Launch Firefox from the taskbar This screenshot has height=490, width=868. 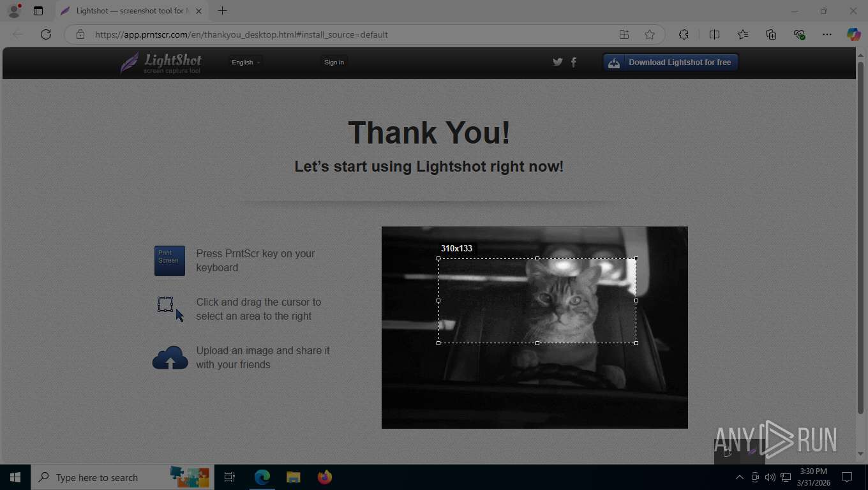[x=324, y=477]
